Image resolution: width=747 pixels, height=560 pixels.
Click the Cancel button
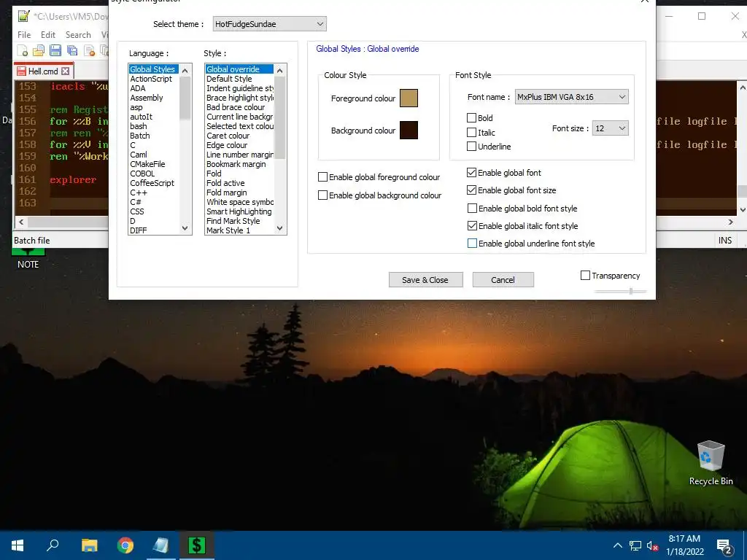click(503, 279)
